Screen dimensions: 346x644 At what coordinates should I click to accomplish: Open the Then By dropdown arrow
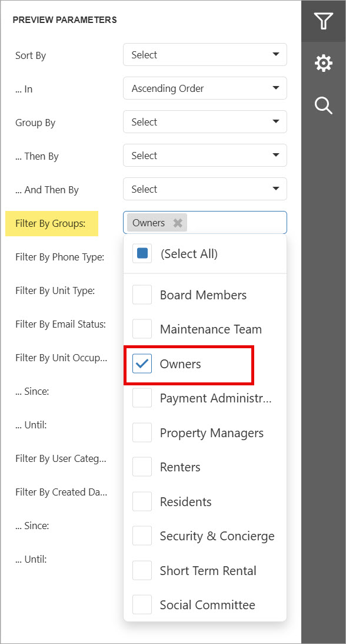[276, 155]
